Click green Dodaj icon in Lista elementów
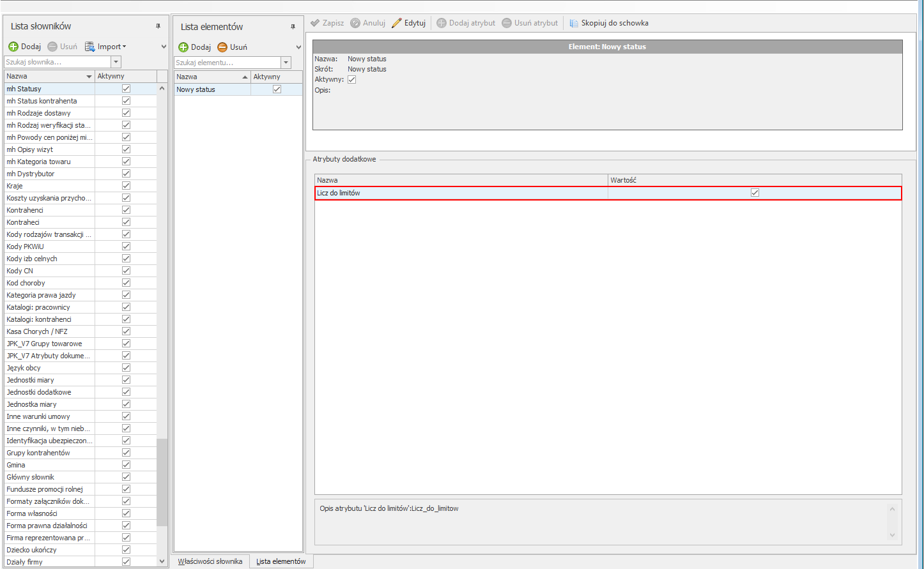The height and width of the screenshot is (569, 924). click(x=183, y=47)
